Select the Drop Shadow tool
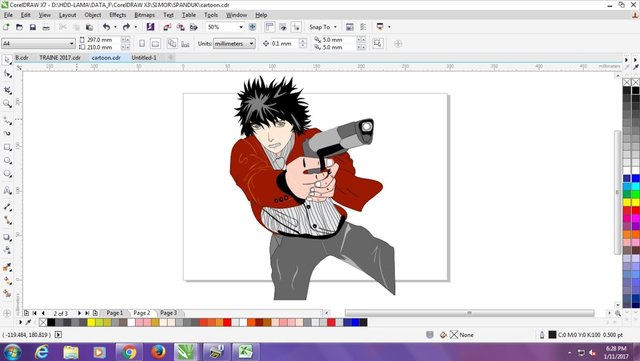Image resolution: width=640 pixels, height=361 pixels. [7, 237]
